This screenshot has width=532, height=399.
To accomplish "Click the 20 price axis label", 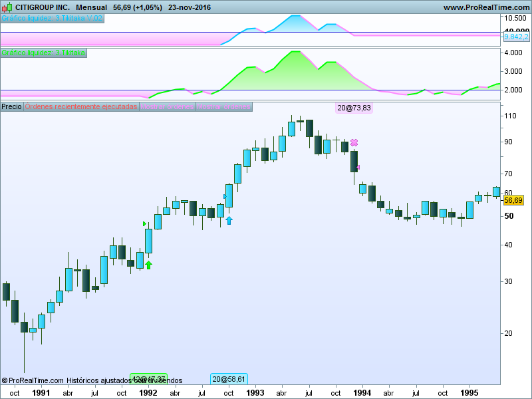I will tap(508, 334).
